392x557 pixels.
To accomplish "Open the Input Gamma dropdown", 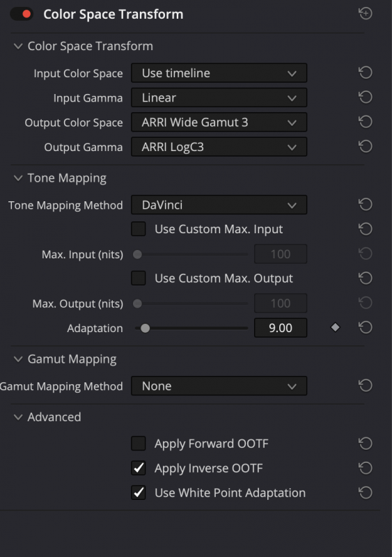I will click(219, 97).
